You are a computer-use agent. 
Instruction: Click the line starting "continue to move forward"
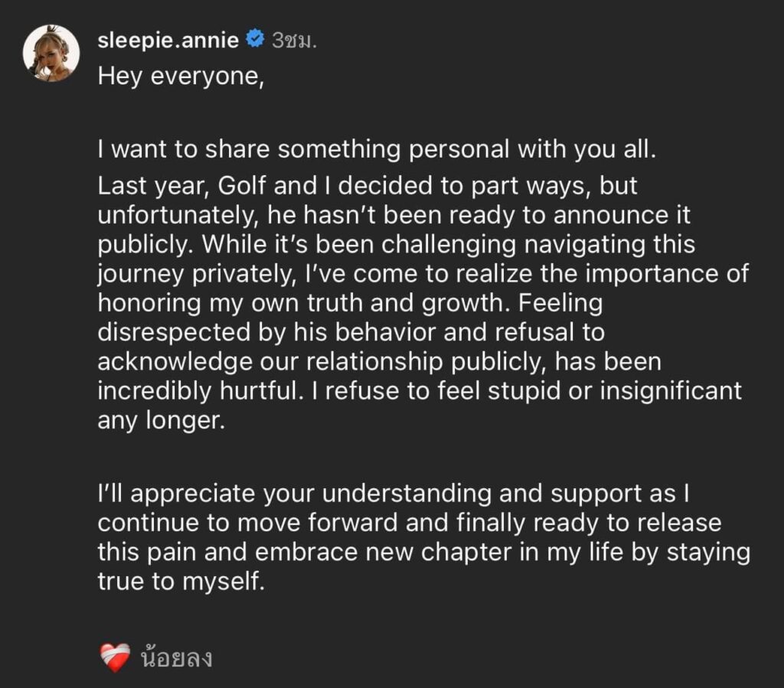410,523
